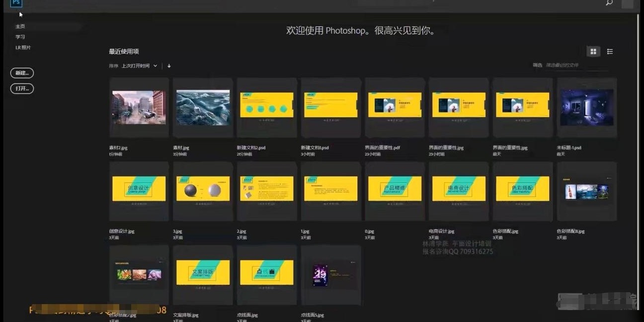The image size is (644, 322).
Task: Open the 素材.jpg ocean wave thumbnail
Action: 203,107
